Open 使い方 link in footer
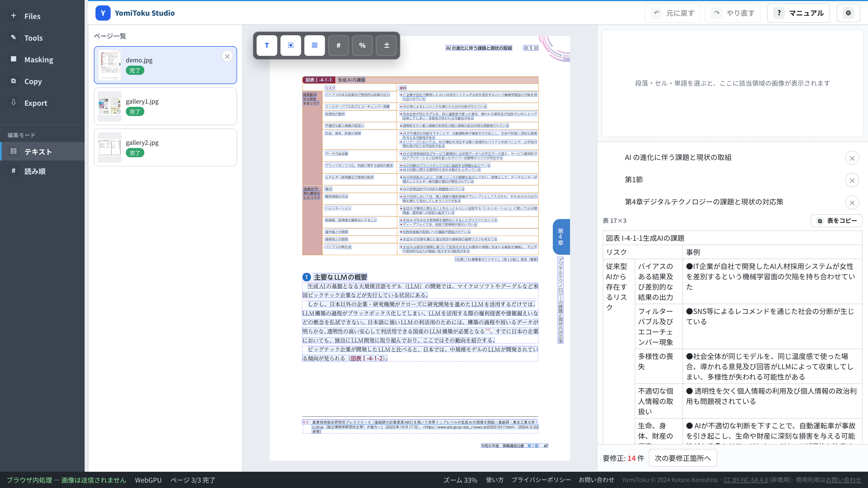Viewport: 868px width, 488px height. (x=494, y=480)
